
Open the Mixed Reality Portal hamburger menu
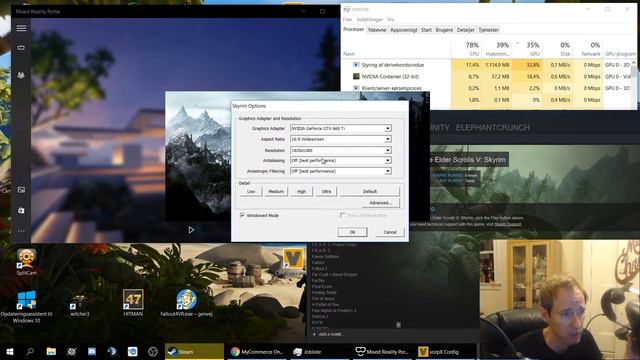[x=21, y=28]
